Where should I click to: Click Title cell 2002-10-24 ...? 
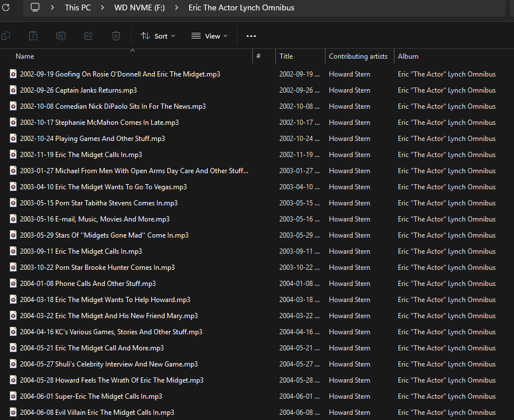[x=300, y=139]
